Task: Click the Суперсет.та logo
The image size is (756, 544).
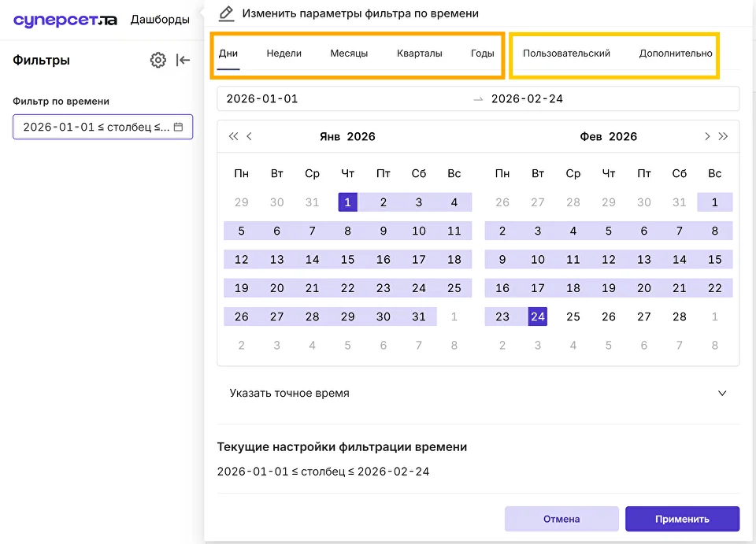Action: [x=65, y=20]
